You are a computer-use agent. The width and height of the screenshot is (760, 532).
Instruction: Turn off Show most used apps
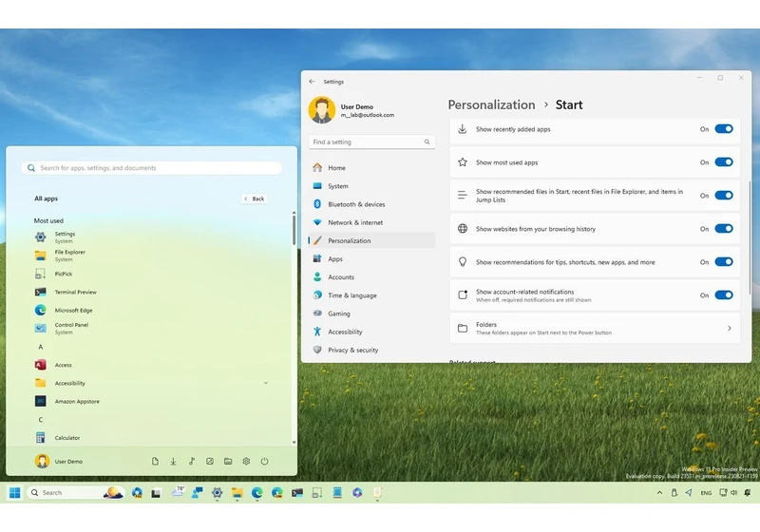tap(724, 162)
